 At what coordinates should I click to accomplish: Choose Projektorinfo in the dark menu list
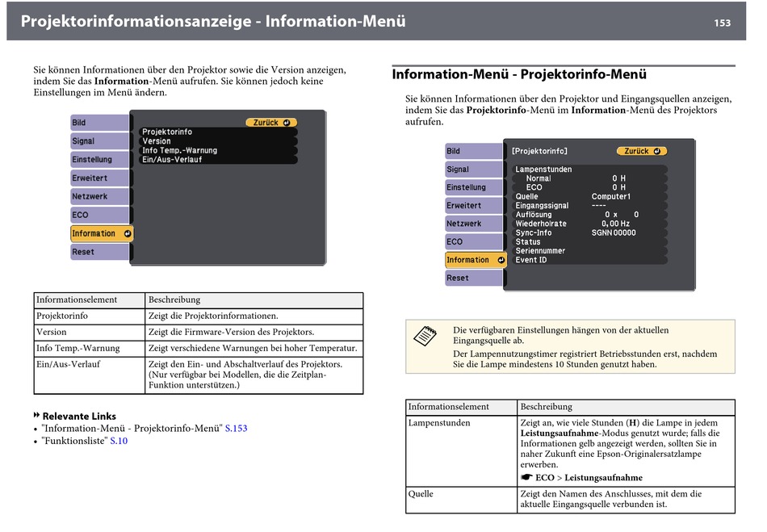point(218,132)
